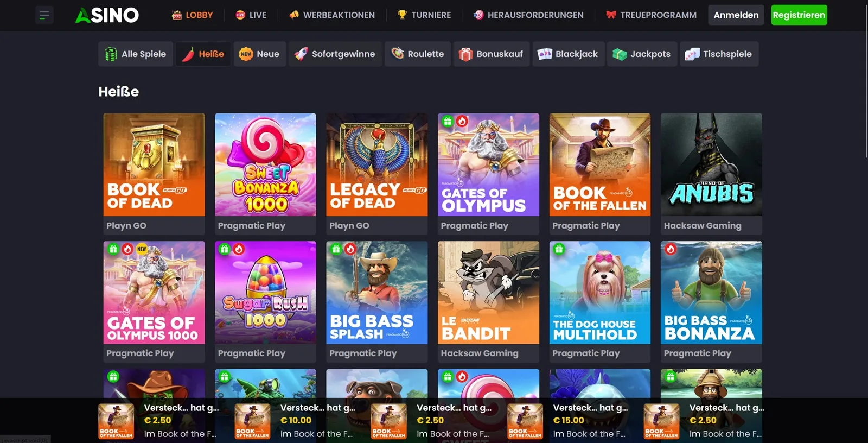This screenshot has height=443, width=868.
Task: Show Alle Spiele
Action: click(x=136, y=54)
